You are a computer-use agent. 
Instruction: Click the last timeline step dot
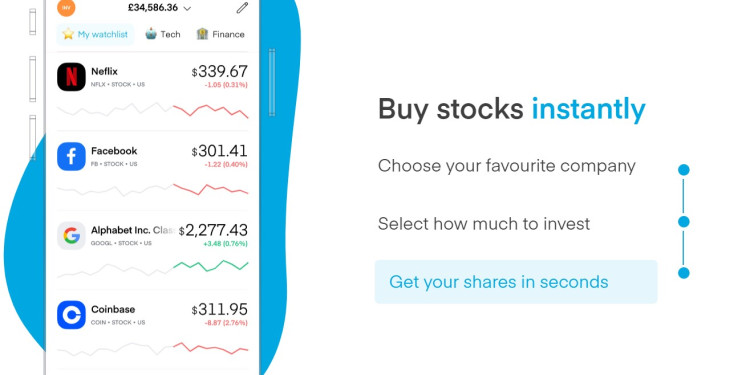coord(684,273)
